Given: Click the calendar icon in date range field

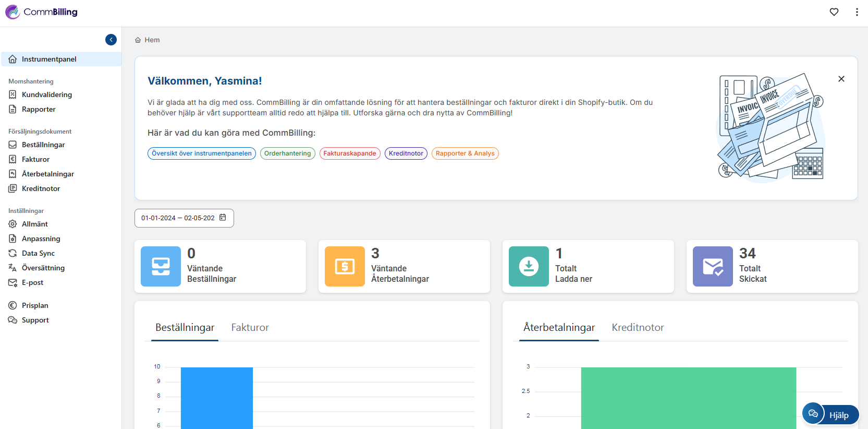Looking at the screenshot, I should click(x=223, y=218).
